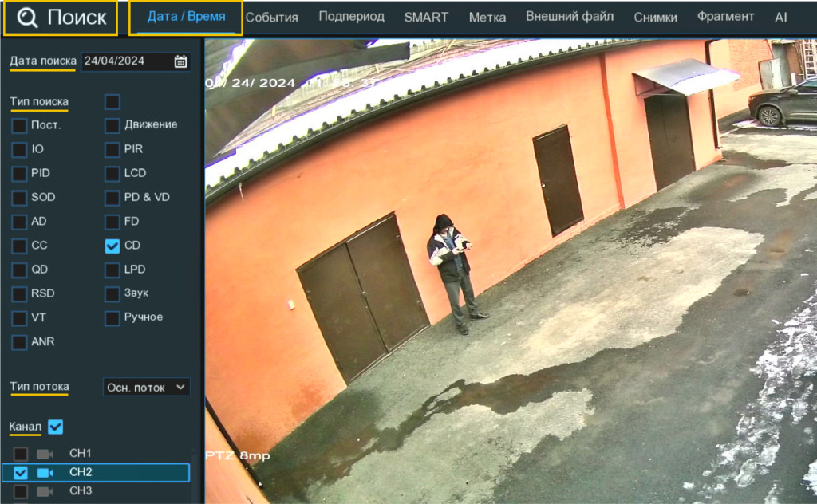Click the CH2 camera icon
This screenshot has height=504, width=817.
[45, 472]
